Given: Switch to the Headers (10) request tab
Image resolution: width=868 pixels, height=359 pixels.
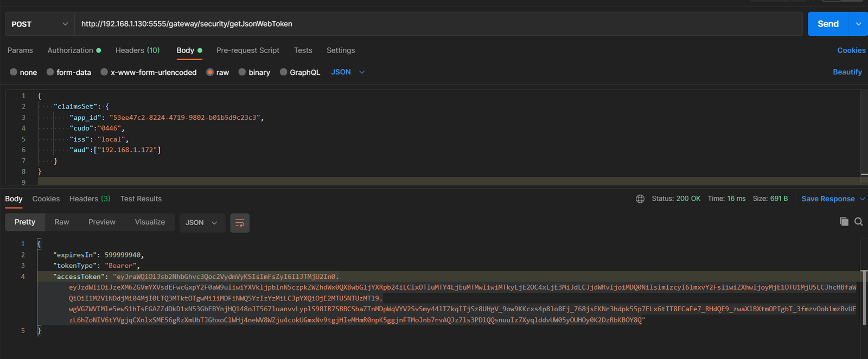Looking at the screenshot, I should tap(137, 50).
